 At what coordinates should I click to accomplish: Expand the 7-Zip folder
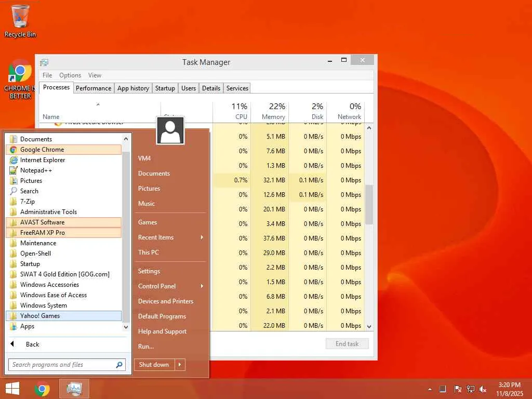[x=64, y=202]
